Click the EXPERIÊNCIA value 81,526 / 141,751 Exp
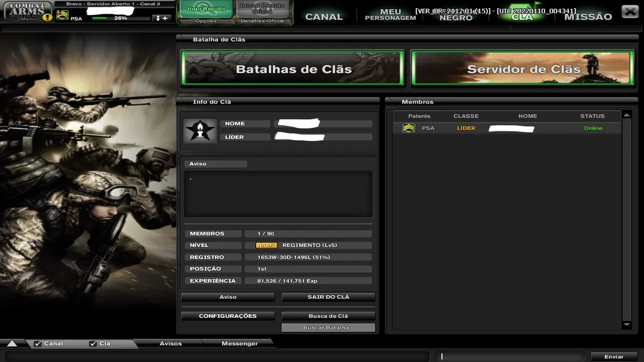 click(x=287, y=281)
